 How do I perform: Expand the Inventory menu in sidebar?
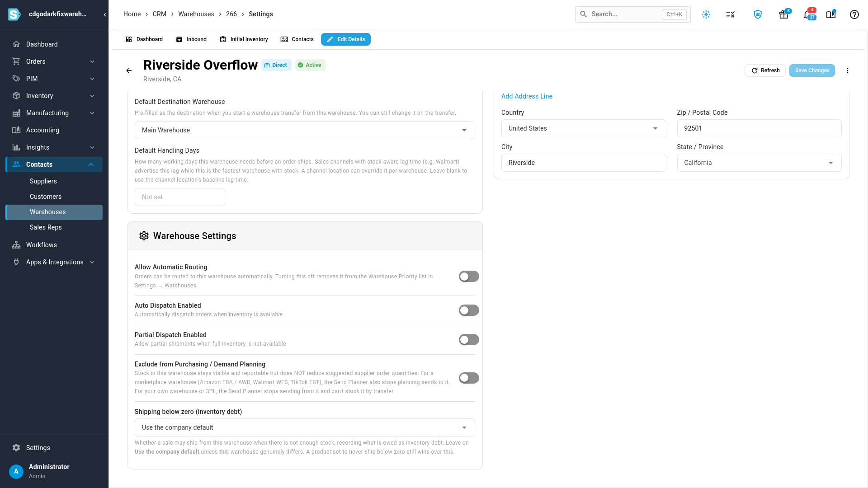click(54, 96)
